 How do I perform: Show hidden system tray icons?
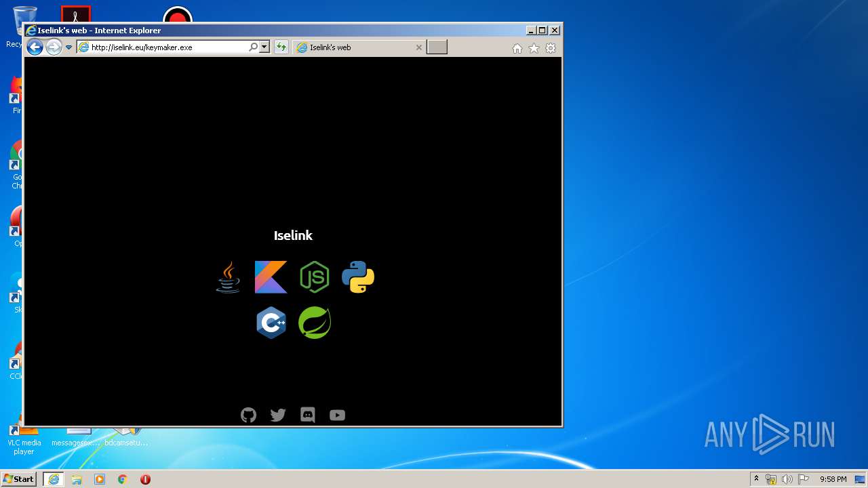757,479
